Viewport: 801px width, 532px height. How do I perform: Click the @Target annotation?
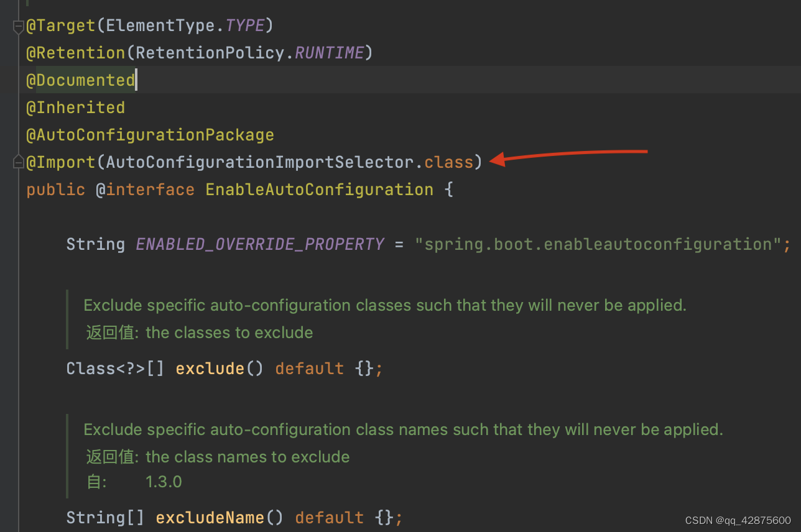click(60, 26)
